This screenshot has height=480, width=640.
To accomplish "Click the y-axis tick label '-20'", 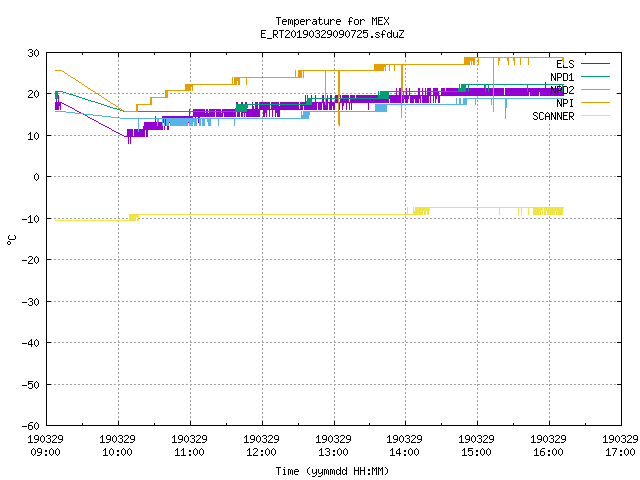I will [x=31, y=260].
